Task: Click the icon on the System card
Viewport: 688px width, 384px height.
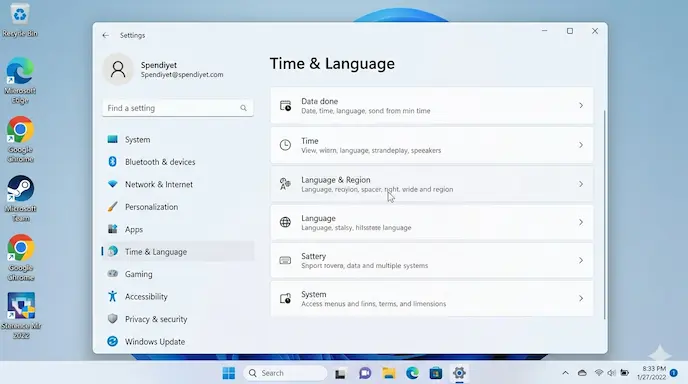Action: click(285, 298)
